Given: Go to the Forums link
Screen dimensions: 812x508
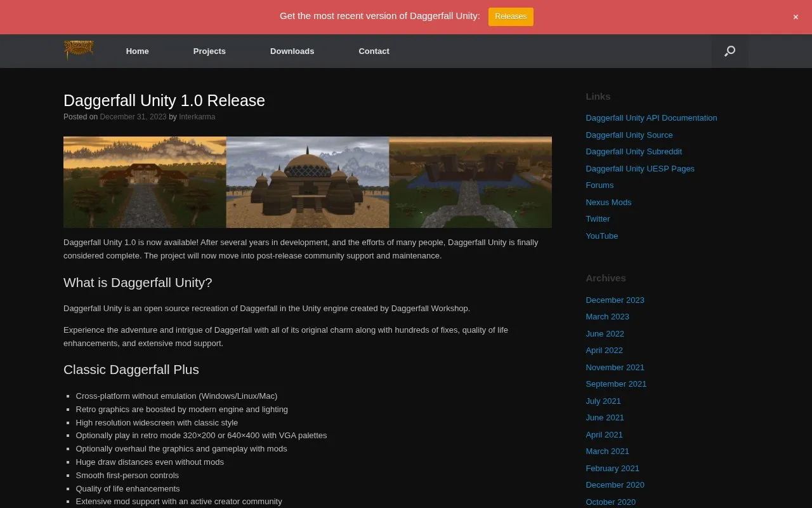Looking at the screenshot, I should tap(599, 185).
